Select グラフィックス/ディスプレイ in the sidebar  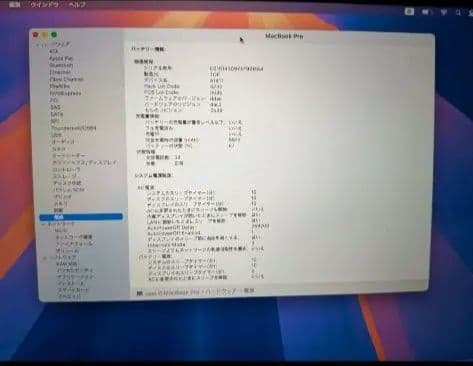pos(85,163)
